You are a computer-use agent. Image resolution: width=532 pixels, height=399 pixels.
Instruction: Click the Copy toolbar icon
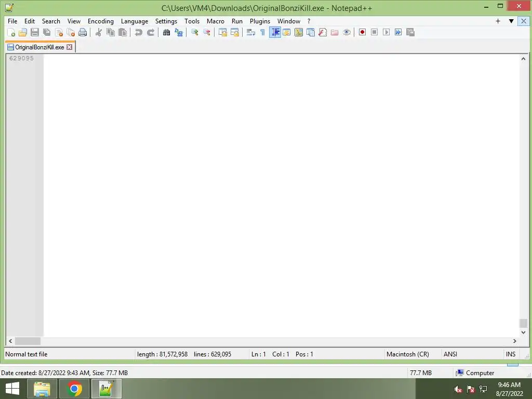(x=111, y=32)
